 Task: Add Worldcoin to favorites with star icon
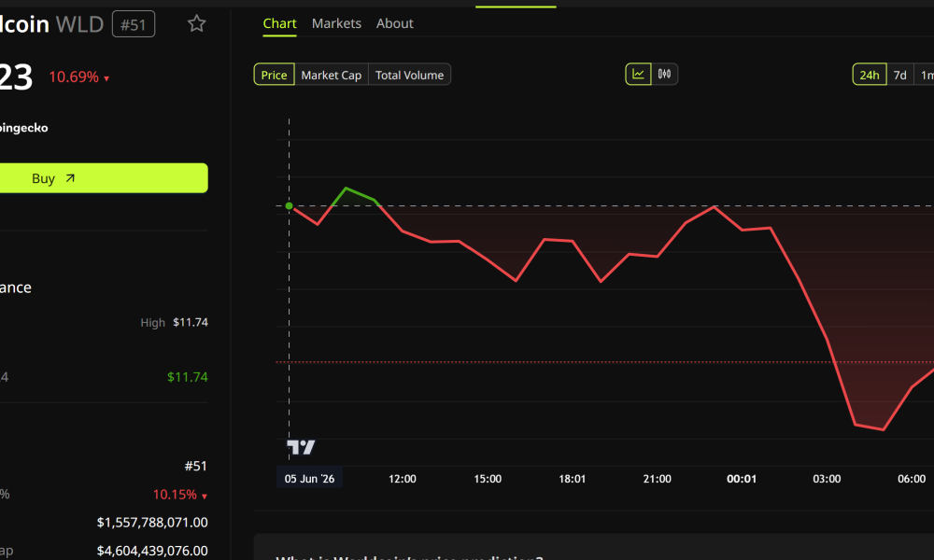pyautogui.click(x=196, y=24)
